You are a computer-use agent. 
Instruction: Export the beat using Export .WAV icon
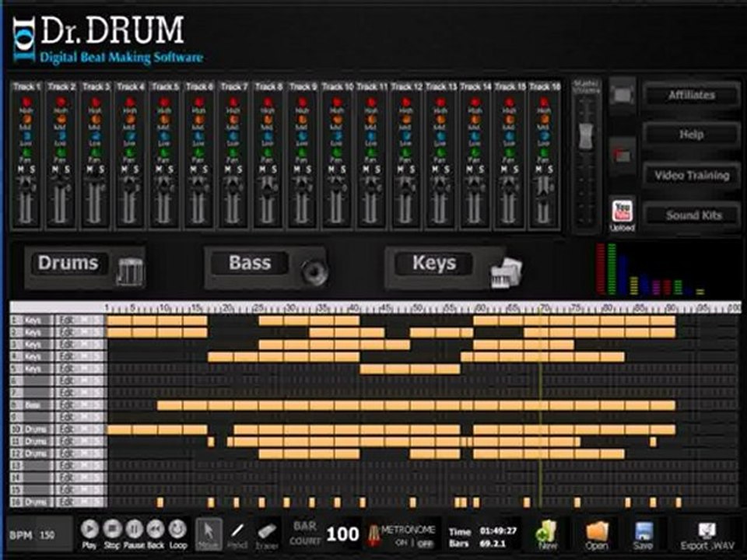click(x=707, y=536)
